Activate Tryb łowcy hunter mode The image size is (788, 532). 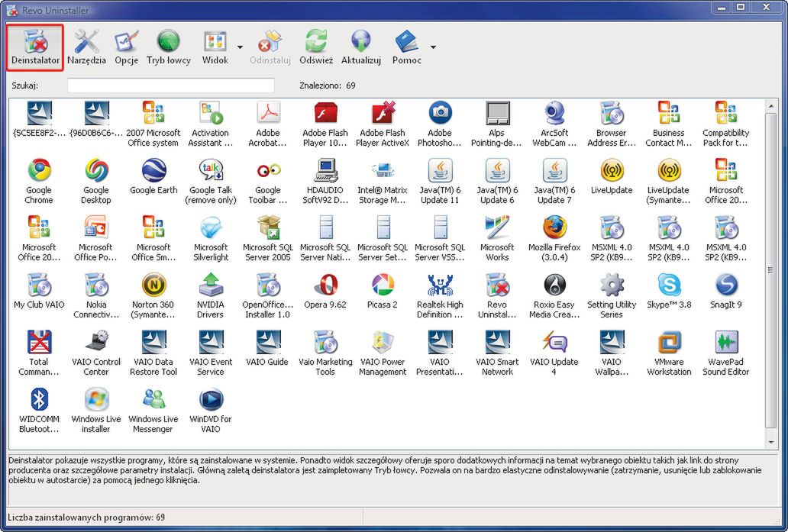click(168, 47)
